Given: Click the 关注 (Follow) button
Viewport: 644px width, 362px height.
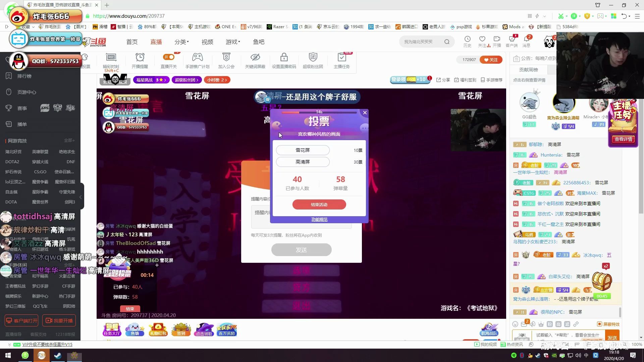Looking at the screenshot, I should click(x=492, y=60).
